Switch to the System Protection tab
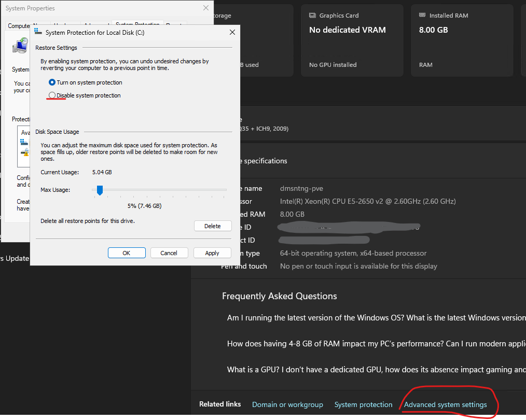 tap(137, 25)
